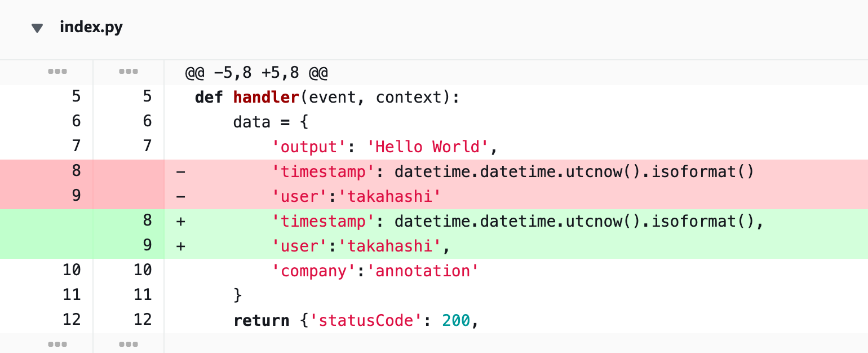Click the disclosure triangle beside index.py
This screenshot has height=353, width=868.
[x=37, y=28]
